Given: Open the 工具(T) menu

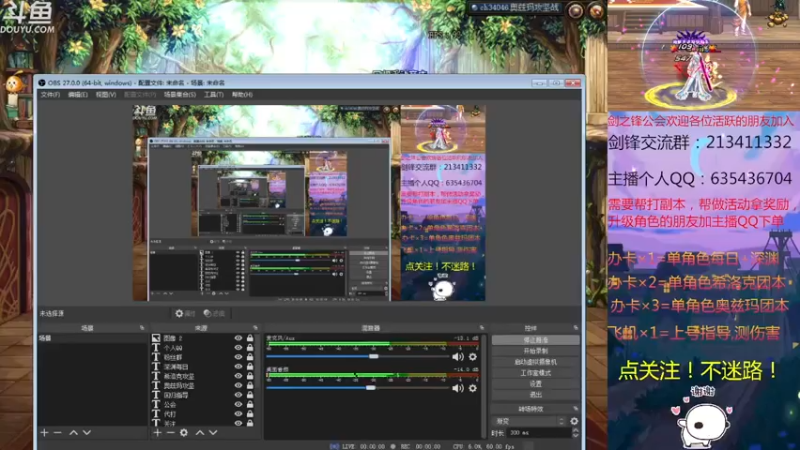Looking at the screenshot, I should (213, 95).
